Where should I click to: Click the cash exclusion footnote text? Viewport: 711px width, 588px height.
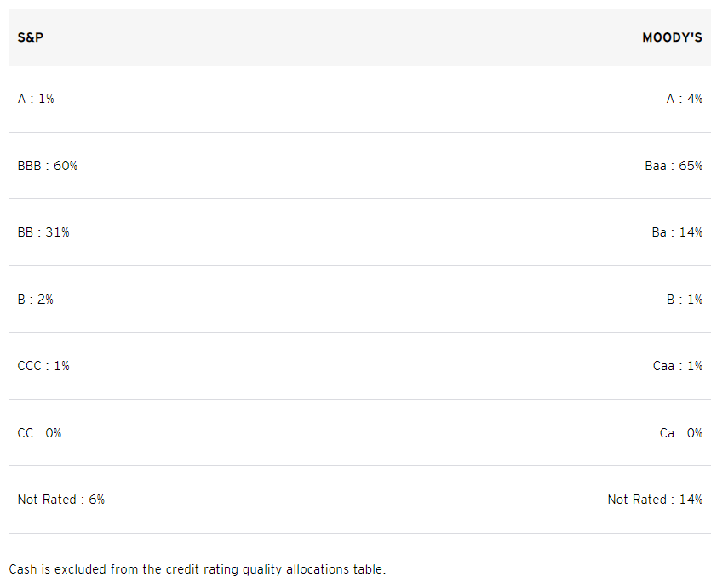[x=198, y=569]
